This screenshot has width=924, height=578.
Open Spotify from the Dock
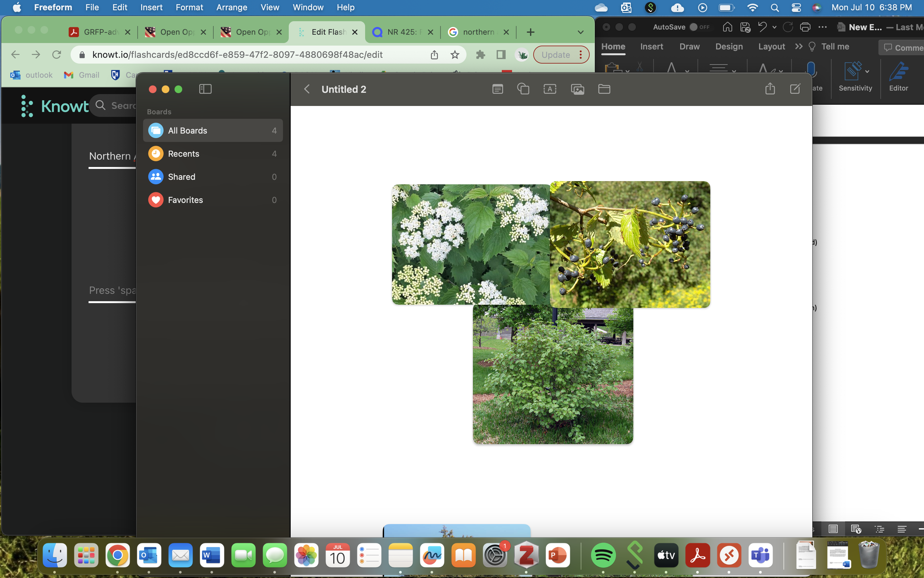point(603,555)
